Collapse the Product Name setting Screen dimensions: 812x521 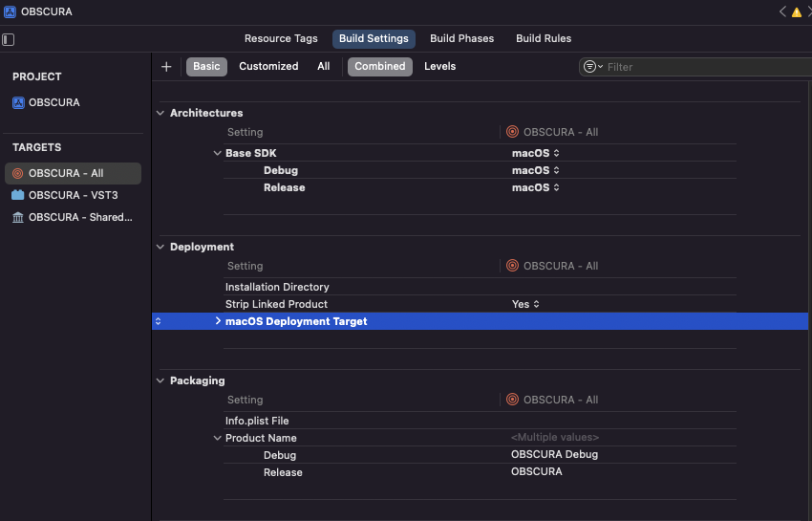click(217, 438)
